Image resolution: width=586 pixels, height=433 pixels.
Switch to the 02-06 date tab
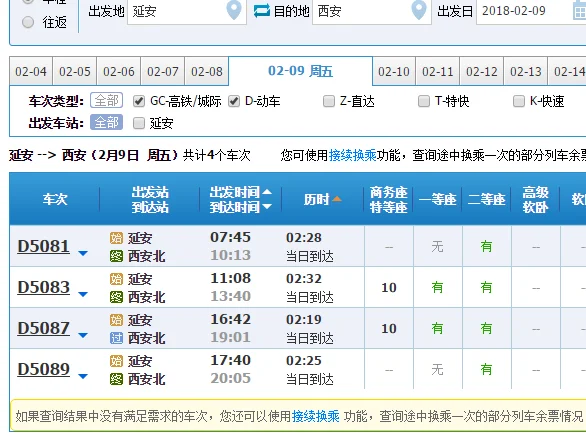(x=119, y=71)
